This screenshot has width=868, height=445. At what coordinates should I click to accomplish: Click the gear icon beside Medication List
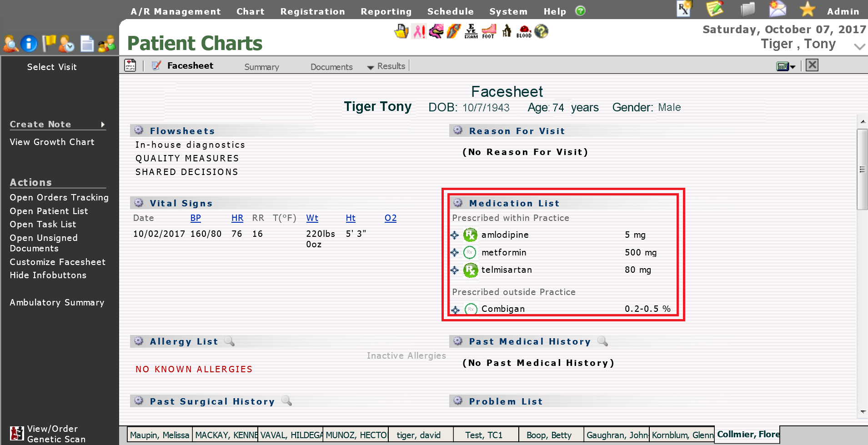[458, 203]
